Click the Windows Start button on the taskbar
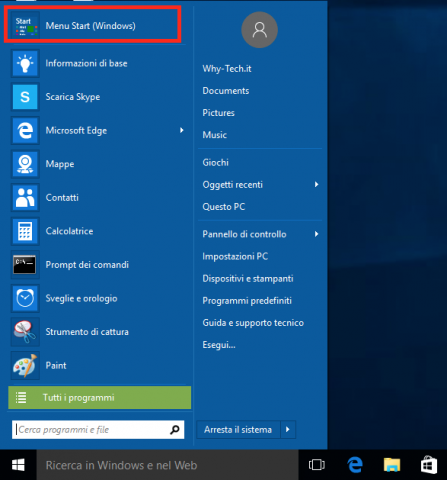This screenshot has width=447, height=480. (18, 465)
